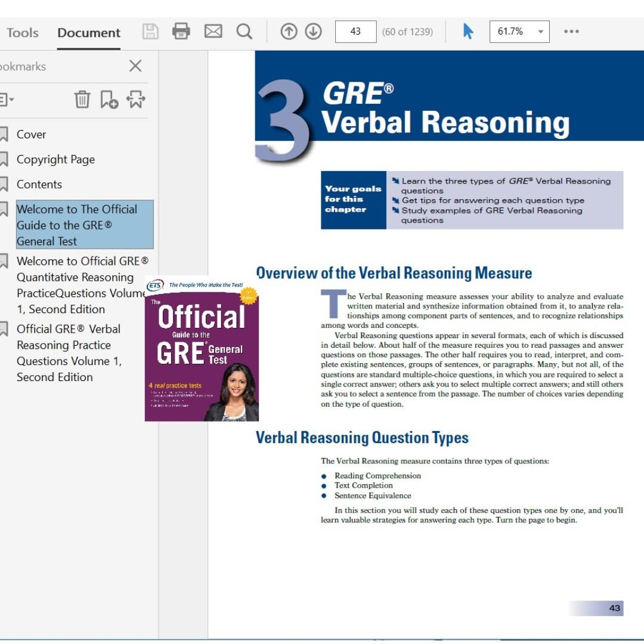Screen dimensions: 644x644
Task: Click the icon beside Welcome to Official GRE Quantitative
Action: 4,261
